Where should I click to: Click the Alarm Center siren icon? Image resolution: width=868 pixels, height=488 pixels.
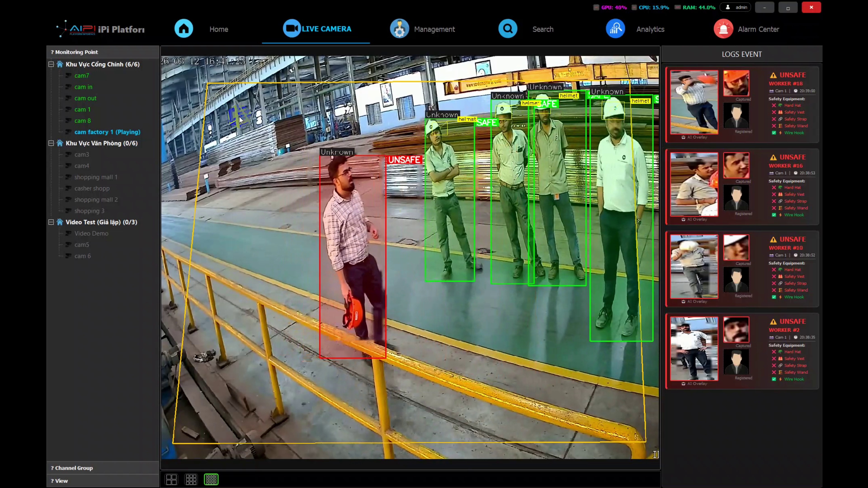click(723, 29)
